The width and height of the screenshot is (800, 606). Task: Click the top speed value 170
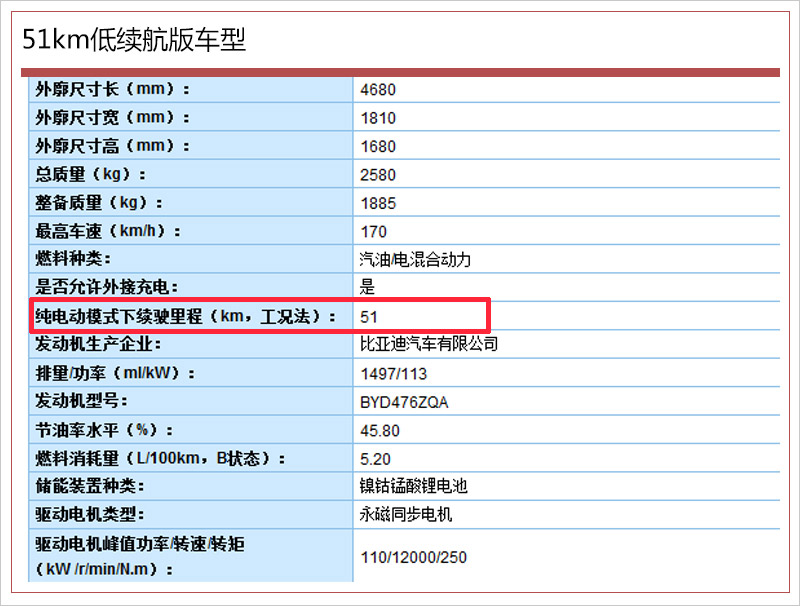373,232
